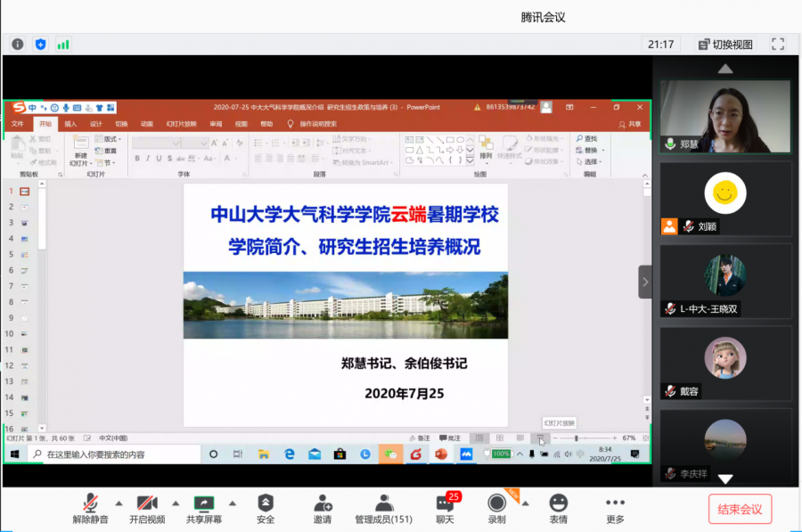
Task: Toggle 录制 meeting recording
Action: 497,509
